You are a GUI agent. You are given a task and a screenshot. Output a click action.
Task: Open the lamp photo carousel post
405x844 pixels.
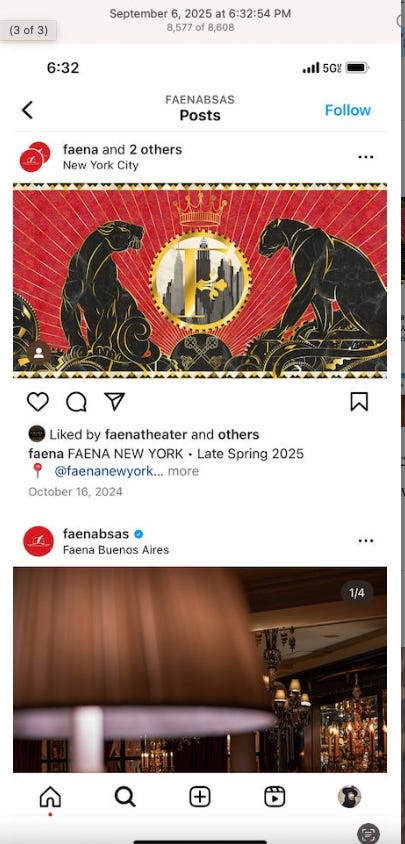(x=200, y=670)
